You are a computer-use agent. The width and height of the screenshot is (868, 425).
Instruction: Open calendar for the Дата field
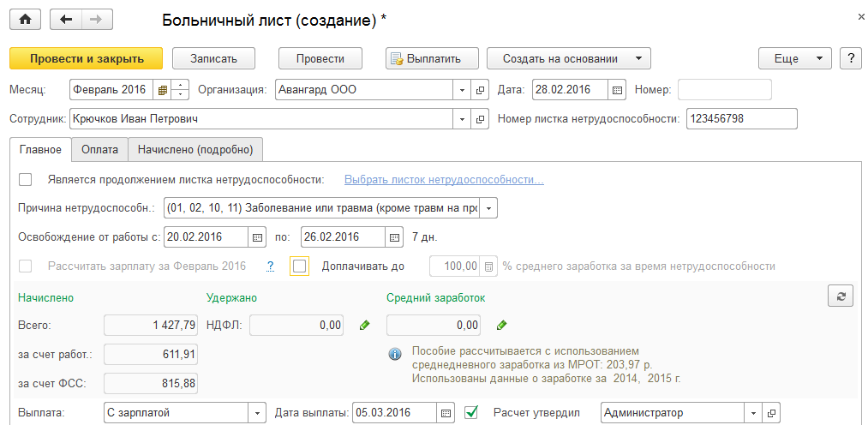pos(617,89)
